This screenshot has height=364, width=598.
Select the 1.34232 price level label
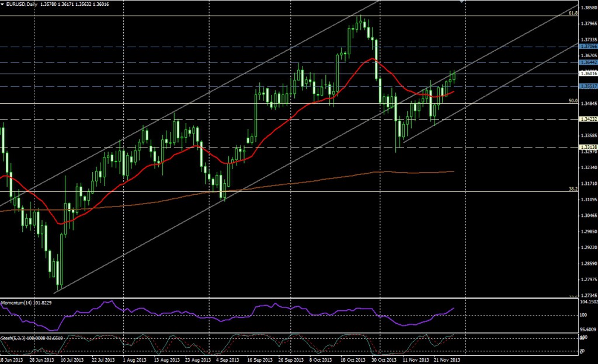coord(587,119)
